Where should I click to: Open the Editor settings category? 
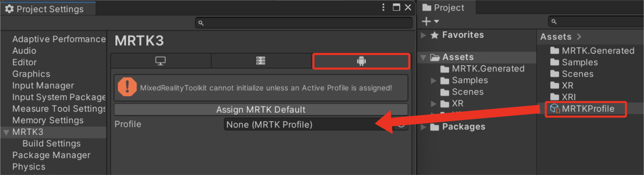coord(25,63)
